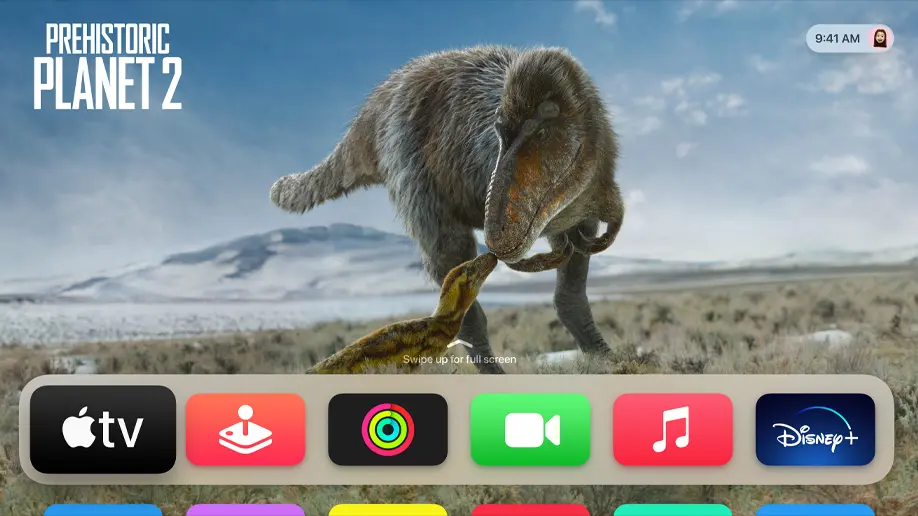
Task: Open the Fitness activity rings app
Action: pyautogui.click(x=388, y=429)
